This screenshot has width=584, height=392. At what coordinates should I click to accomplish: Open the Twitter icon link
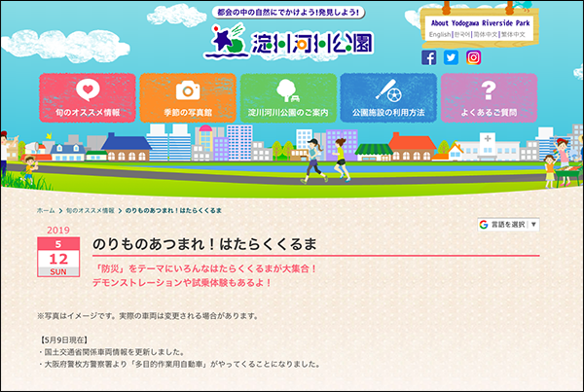pos(451,57)
